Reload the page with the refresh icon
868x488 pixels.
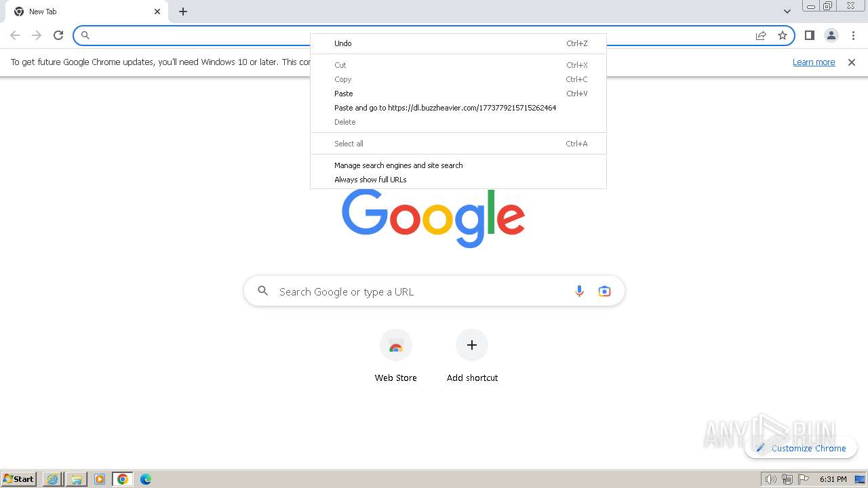click(58, 35)
